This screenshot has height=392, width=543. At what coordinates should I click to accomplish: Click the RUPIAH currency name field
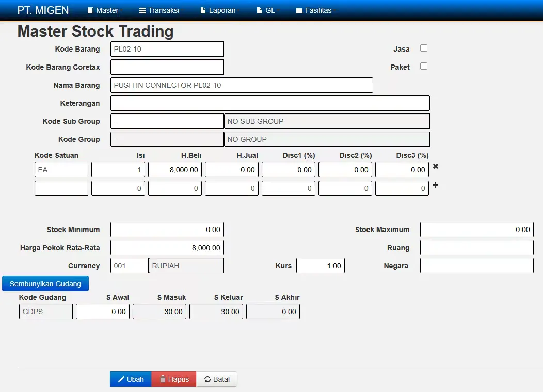(186, 266)
